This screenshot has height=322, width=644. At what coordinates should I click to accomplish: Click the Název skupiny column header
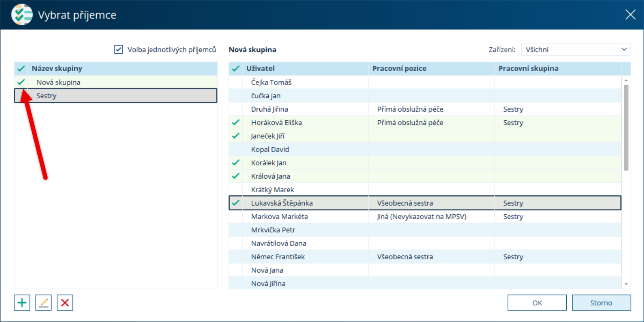122,69
